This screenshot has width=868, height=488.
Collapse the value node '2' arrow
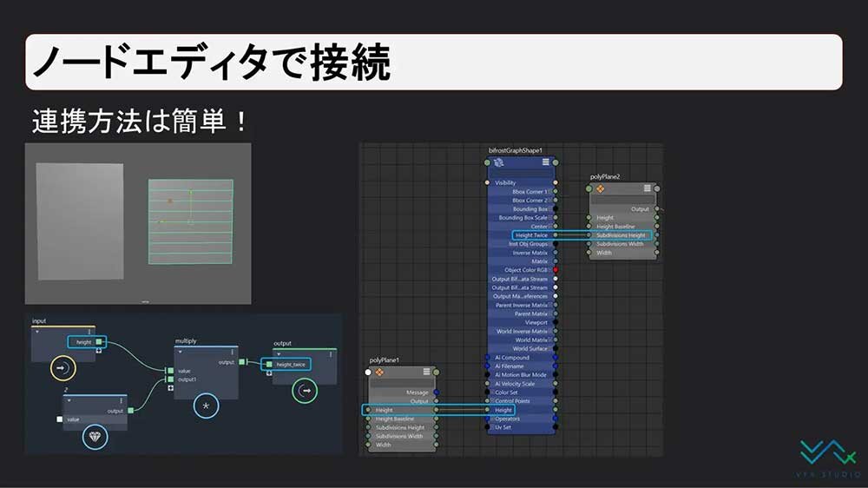(x=69, y=401)
